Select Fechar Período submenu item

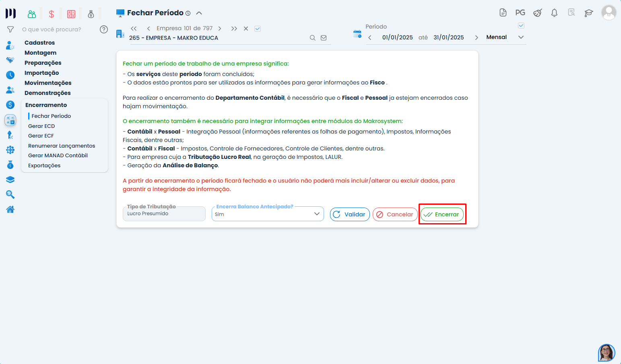pyautogui.click(x=51, y=116)
